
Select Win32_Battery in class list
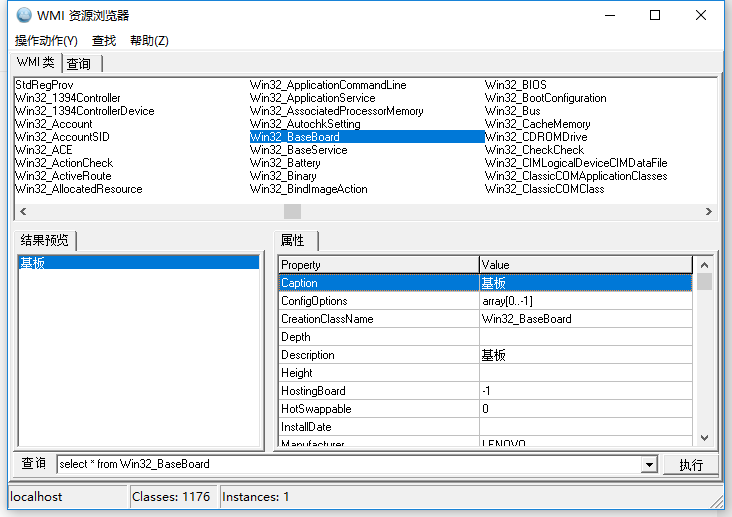285,163
